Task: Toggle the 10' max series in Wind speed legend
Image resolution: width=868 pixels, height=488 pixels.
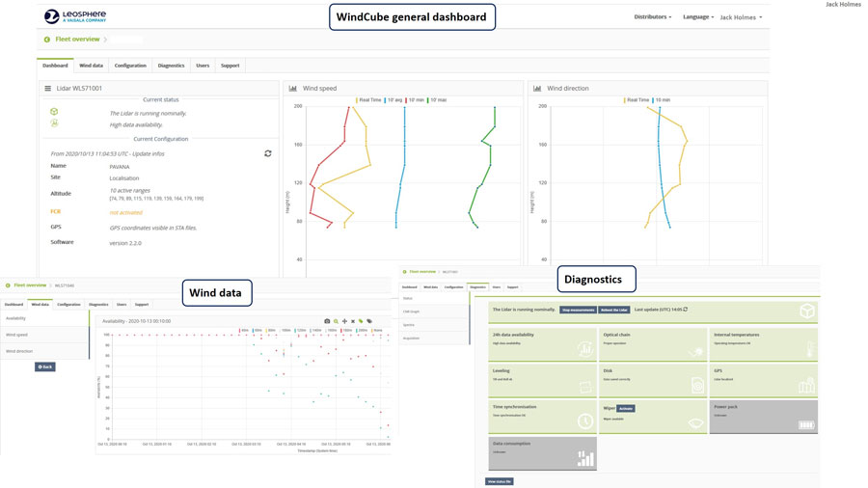Action: [437, 100]
